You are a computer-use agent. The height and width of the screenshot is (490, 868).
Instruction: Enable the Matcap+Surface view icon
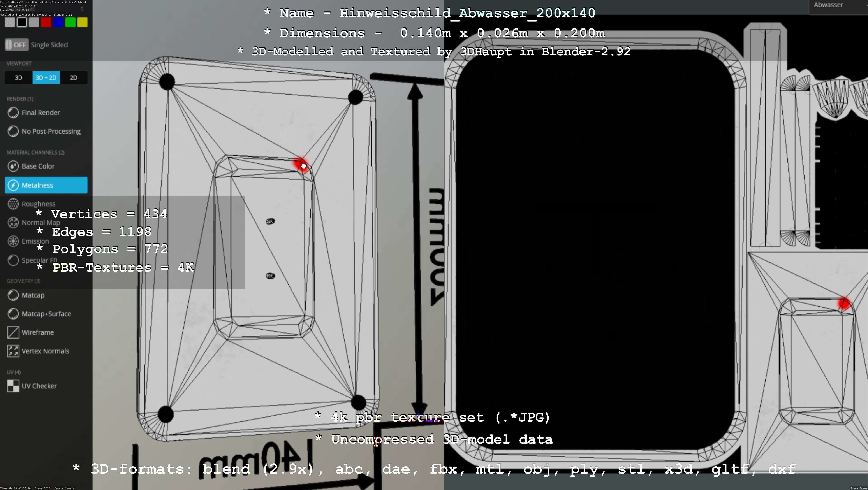coord(13,314)
